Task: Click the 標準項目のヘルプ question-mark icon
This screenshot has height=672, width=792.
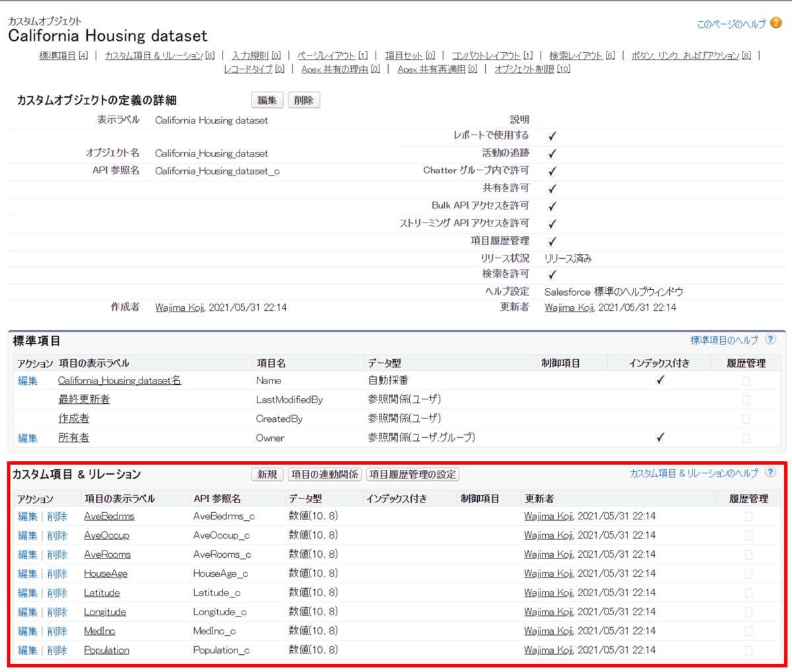Action: pos(770,339)
